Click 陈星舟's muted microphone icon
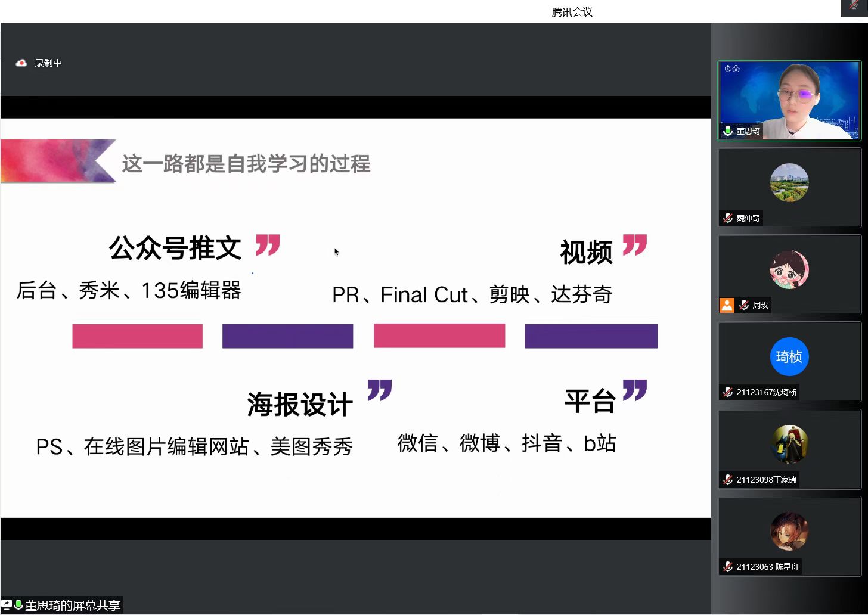The image size is (868, 615). (728, 567)
